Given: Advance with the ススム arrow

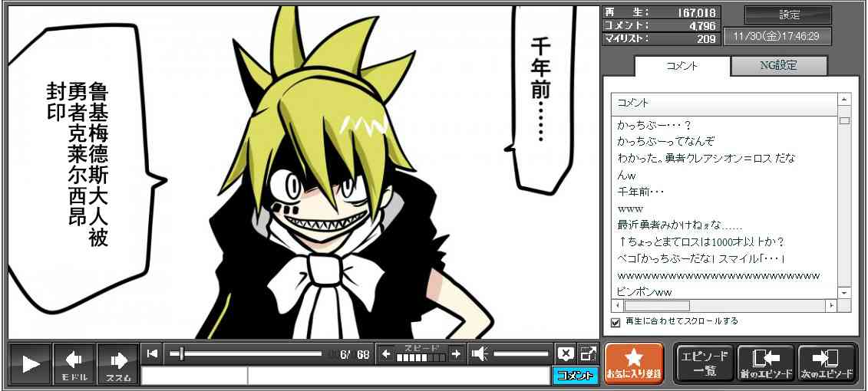Looking at the screenshot, I should [x=117, y=363].
